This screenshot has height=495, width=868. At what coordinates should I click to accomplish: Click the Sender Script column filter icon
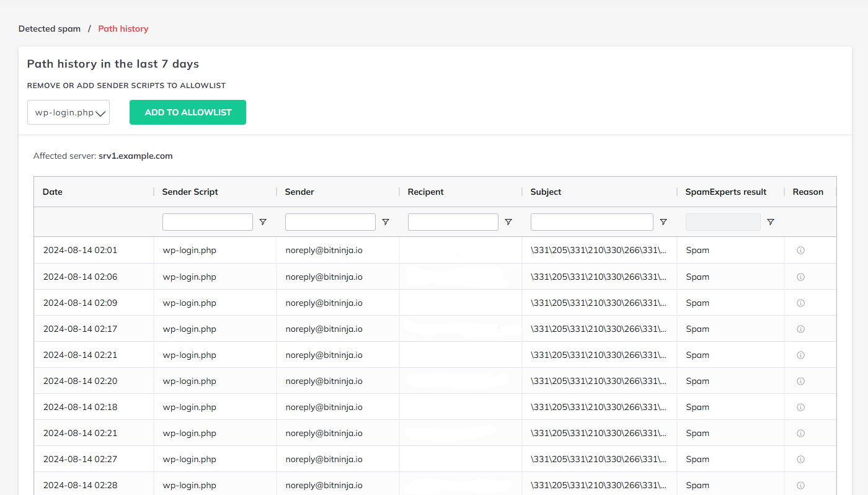(263, 222)
